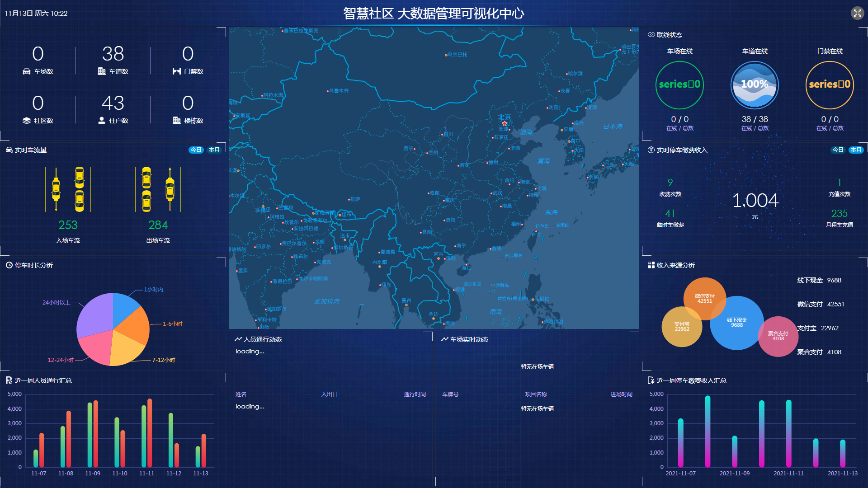Click the 车场实时动态 chart icon
The height and width of the screenshot is (488, 868).
(445, 339)
